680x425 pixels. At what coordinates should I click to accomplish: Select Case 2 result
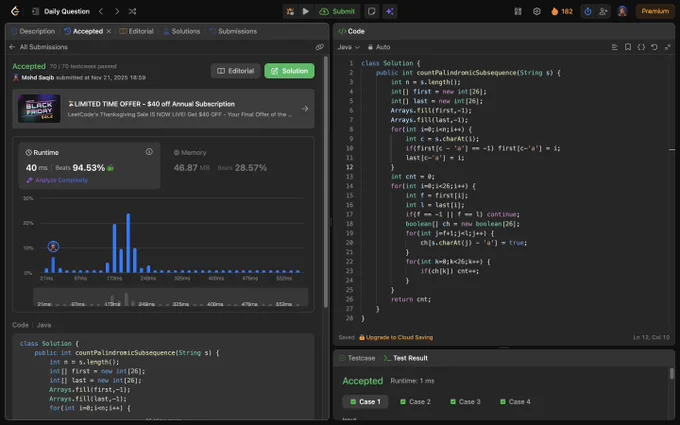415,402
